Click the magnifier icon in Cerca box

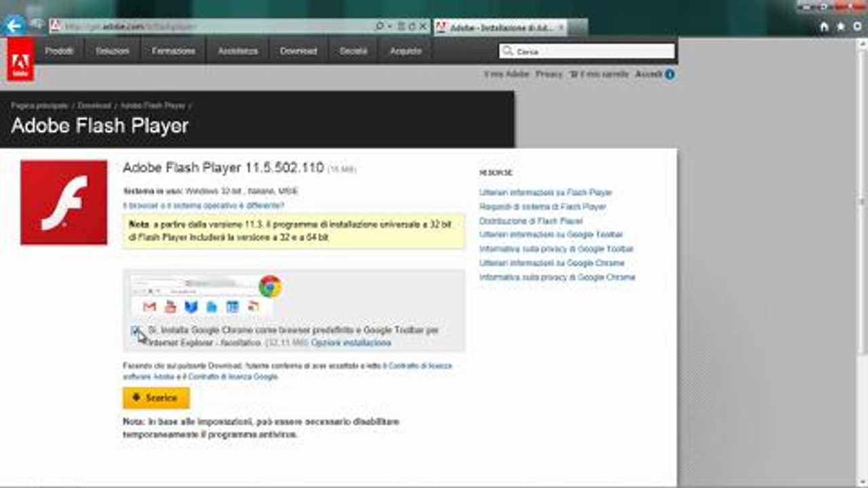click(508, 51)
